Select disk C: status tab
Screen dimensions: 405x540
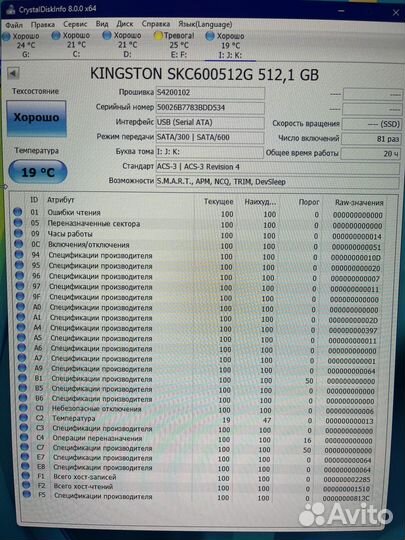click(x=73, y=45)
